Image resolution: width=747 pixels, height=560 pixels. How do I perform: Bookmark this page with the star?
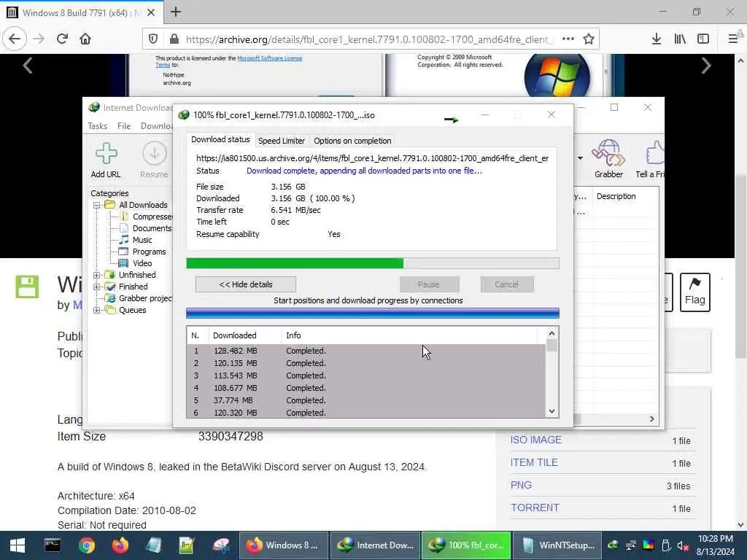point(589,39)
